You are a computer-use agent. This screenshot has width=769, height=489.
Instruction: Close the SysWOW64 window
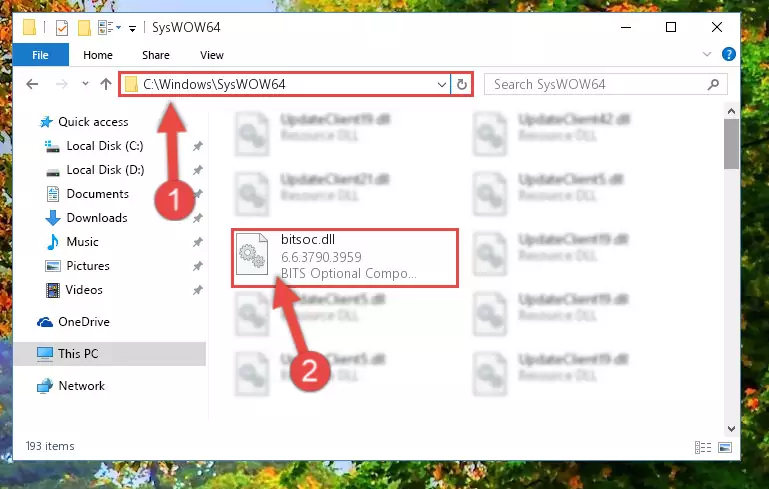pos(717,27)
